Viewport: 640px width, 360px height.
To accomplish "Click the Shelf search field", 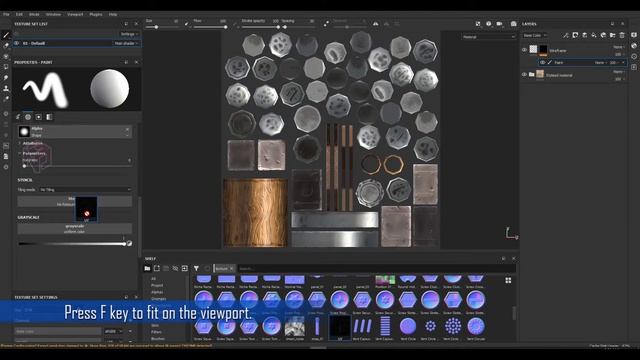I will (x=376, y=269).
